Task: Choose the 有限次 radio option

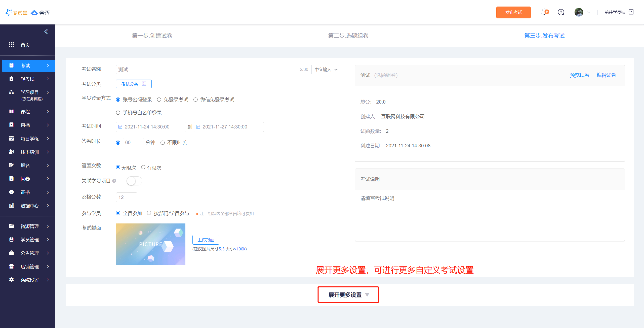Action: pyautogui.click(x=143, y=167)
